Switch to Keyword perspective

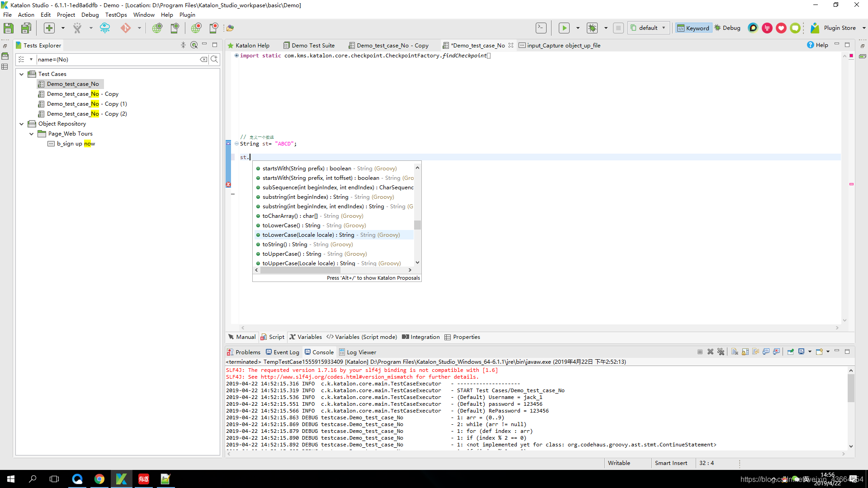693,28
